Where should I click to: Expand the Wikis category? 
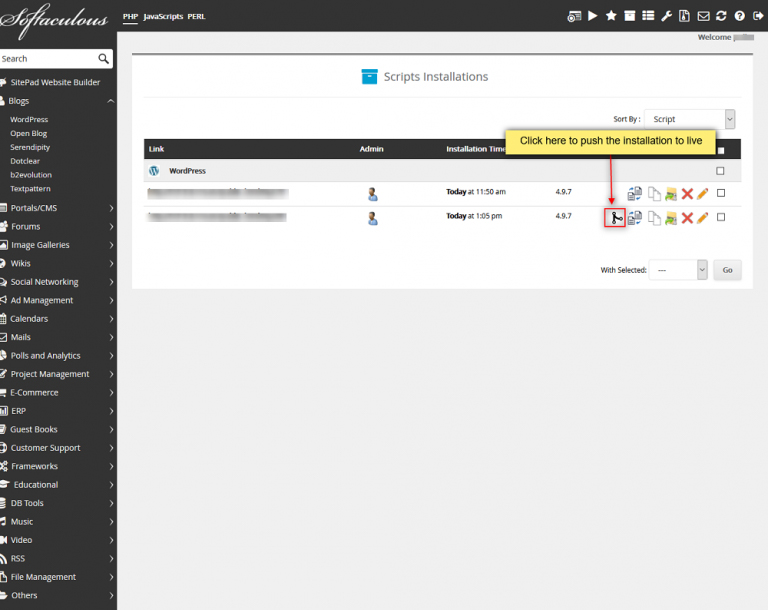111,264
